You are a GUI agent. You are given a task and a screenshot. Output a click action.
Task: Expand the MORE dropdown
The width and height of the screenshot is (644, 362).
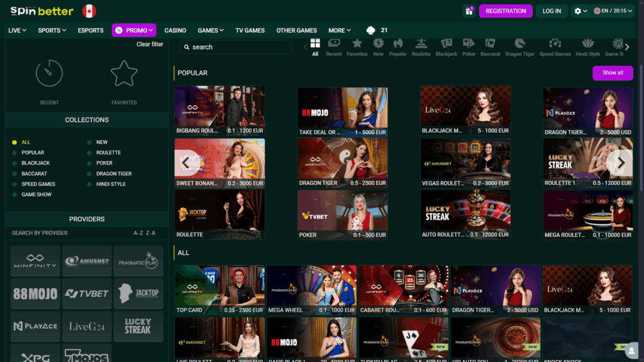pos(340,30)
